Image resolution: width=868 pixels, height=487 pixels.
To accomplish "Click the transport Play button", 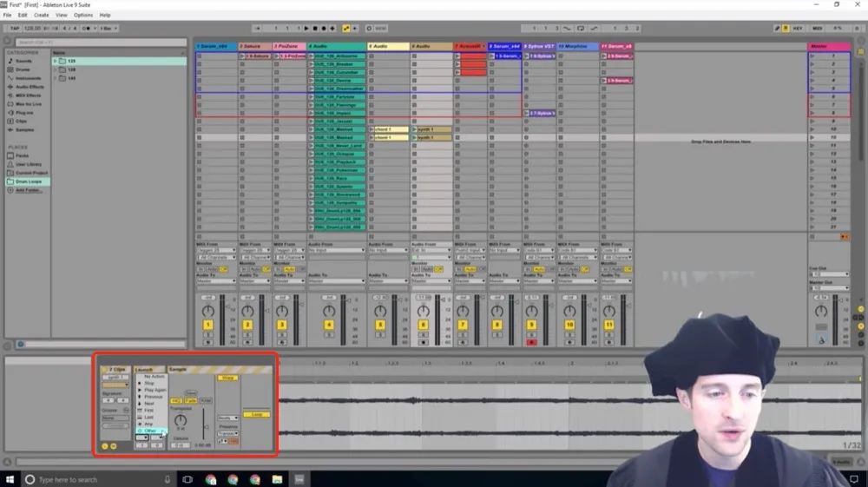I will click(306, 29).
